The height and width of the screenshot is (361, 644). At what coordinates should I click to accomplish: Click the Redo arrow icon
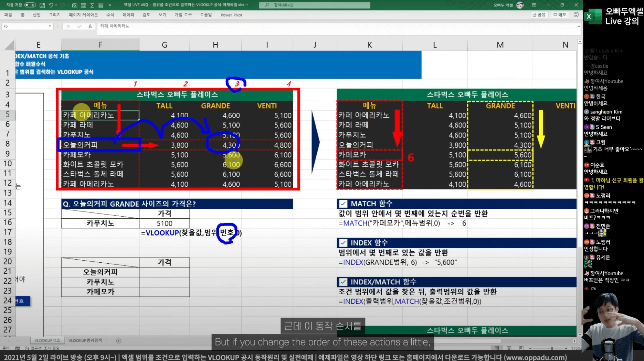click(63, 5)
